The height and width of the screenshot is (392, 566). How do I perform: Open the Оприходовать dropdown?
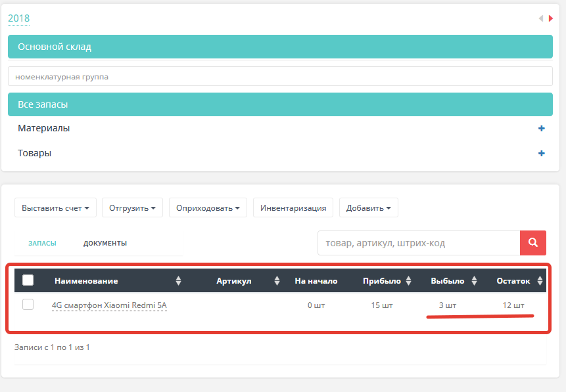[x=208, y=208]
